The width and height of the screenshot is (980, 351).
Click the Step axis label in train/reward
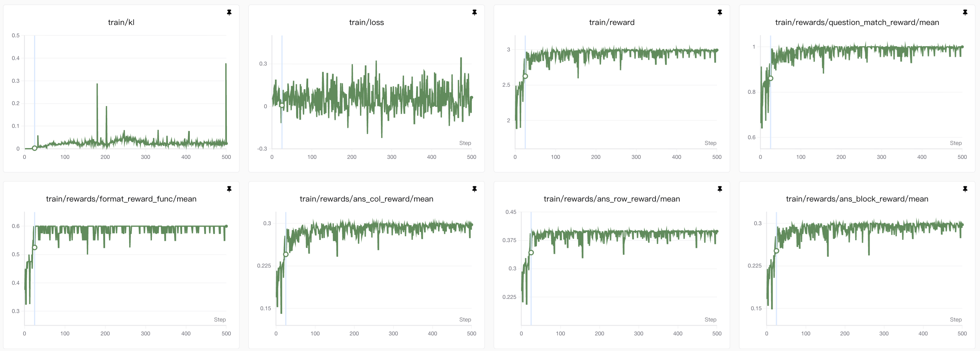click(710, 143)
